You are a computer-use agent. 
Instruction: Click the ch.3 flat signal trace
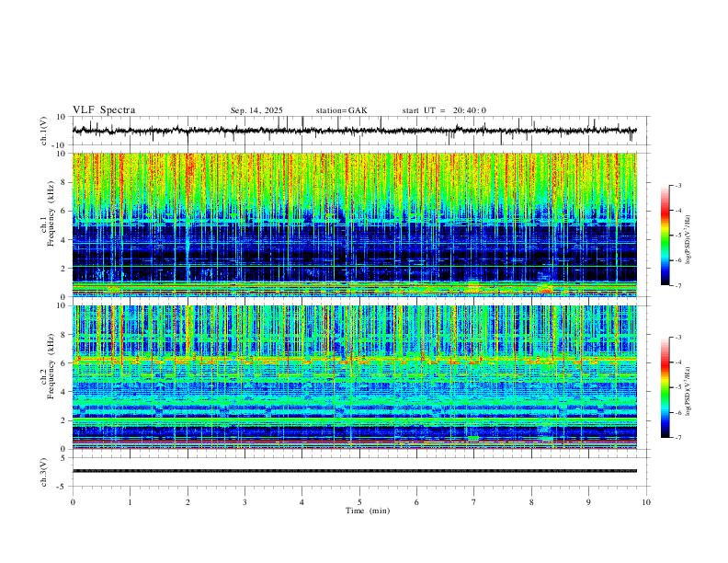(355, 471)
